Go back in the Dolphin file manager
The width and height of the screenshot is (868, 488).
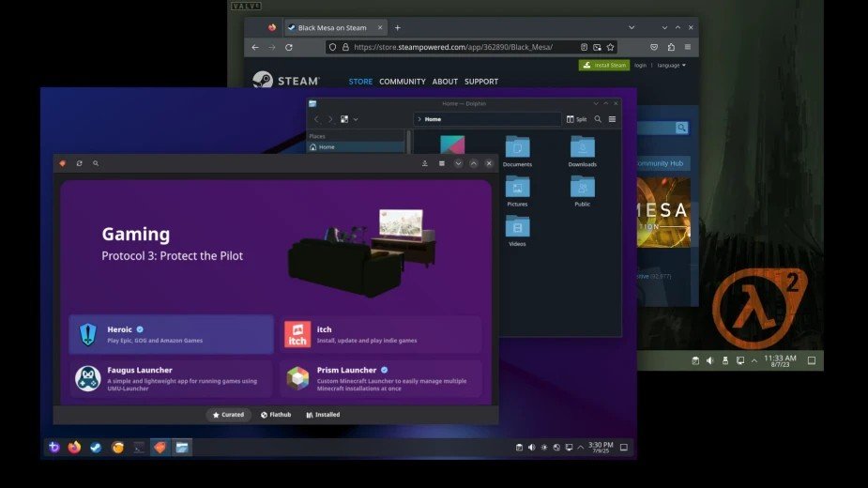316,119
